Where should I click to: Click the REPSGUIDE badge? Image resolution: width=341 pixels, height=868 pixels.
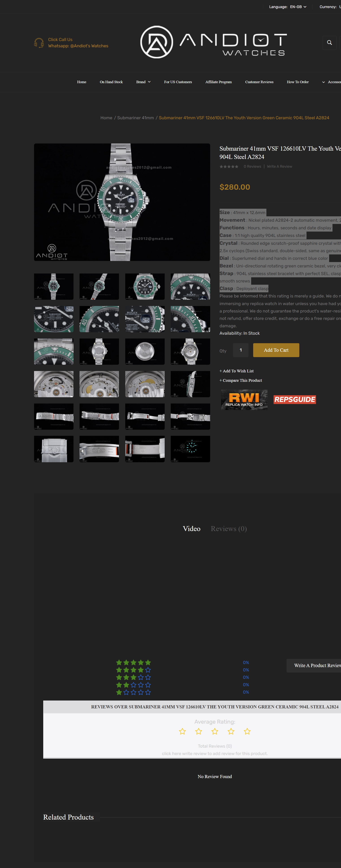pos(295,400)
